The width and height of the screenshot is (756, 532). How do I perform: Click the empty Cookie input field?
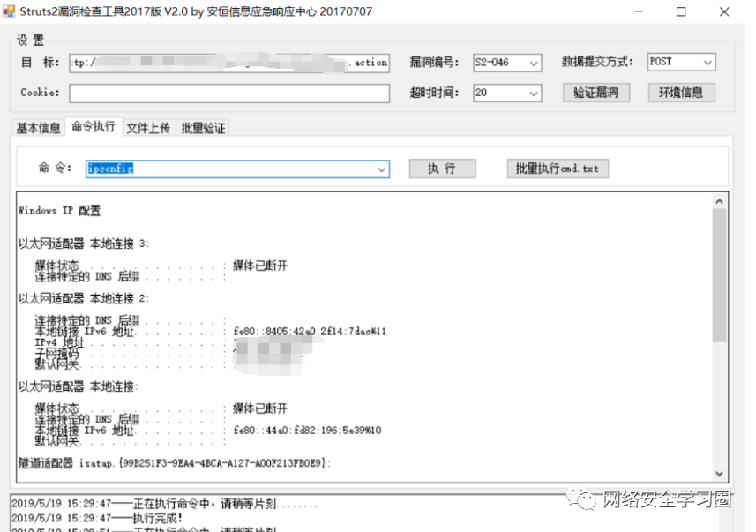click(229, 94)
